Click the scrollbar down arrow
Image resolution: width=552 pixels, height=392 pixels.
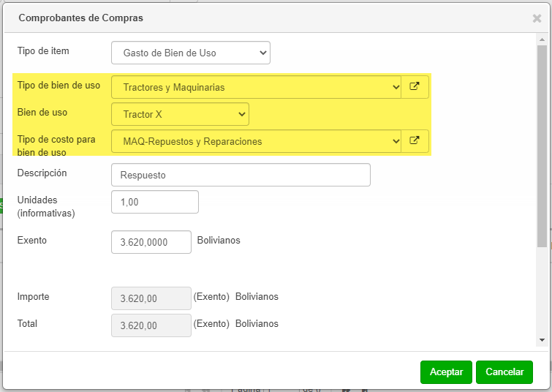[x=542, y=340]
